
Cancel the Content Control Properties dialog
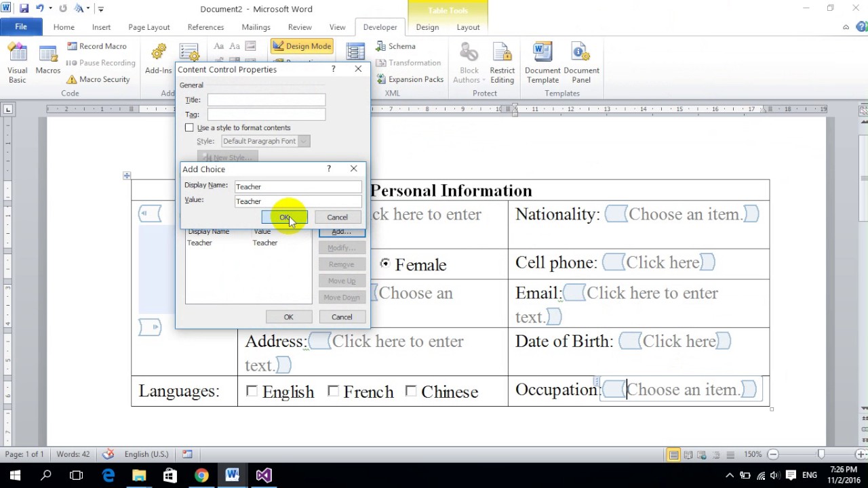[342, 317]
